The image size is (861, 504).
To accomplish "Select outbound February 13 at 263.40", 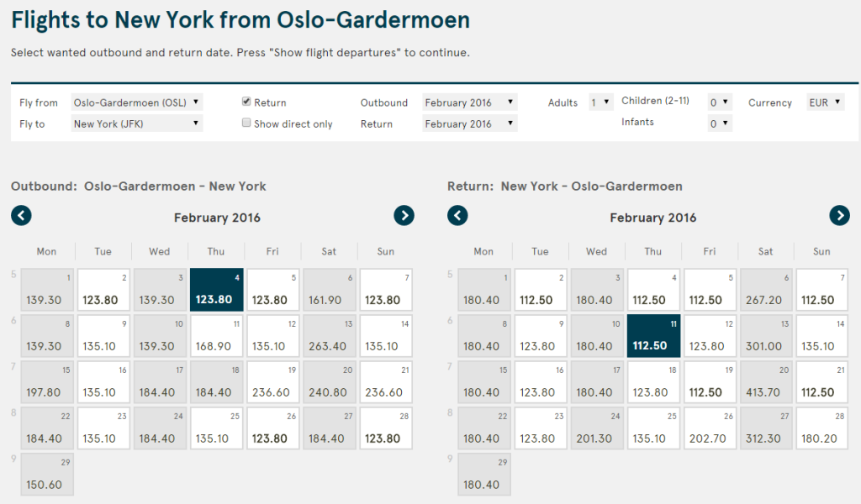I will tap(330, 336).
